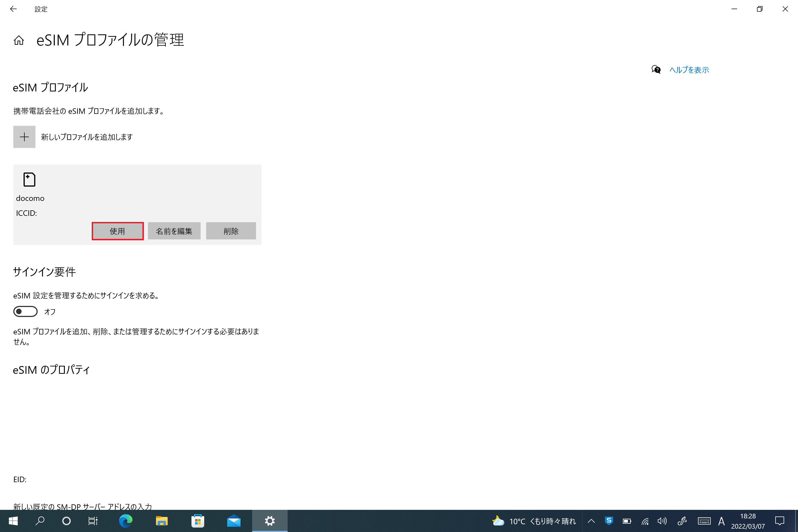
Task: Open Cortana circle icon
Action: click(66, 521)
